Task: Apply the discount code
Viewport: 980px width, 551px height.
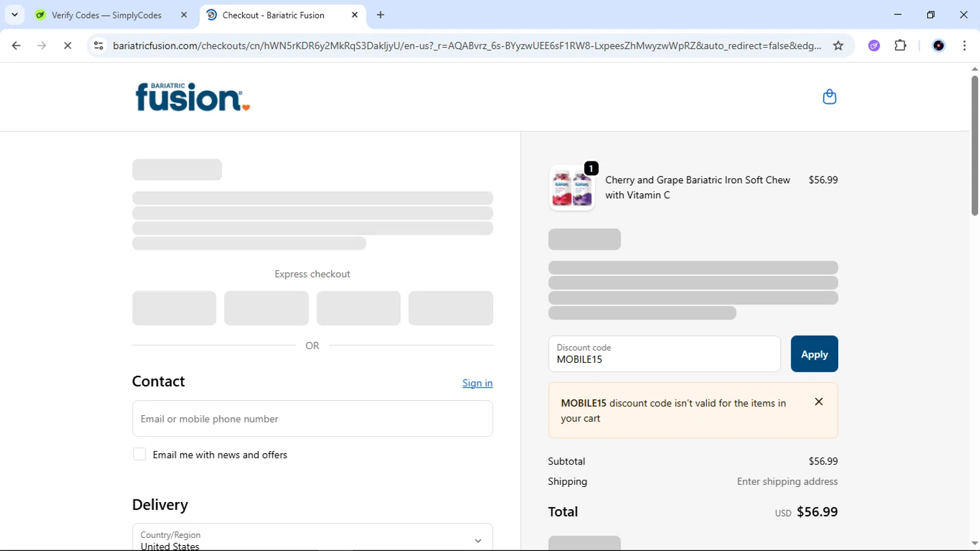Action: coord(814,354)
